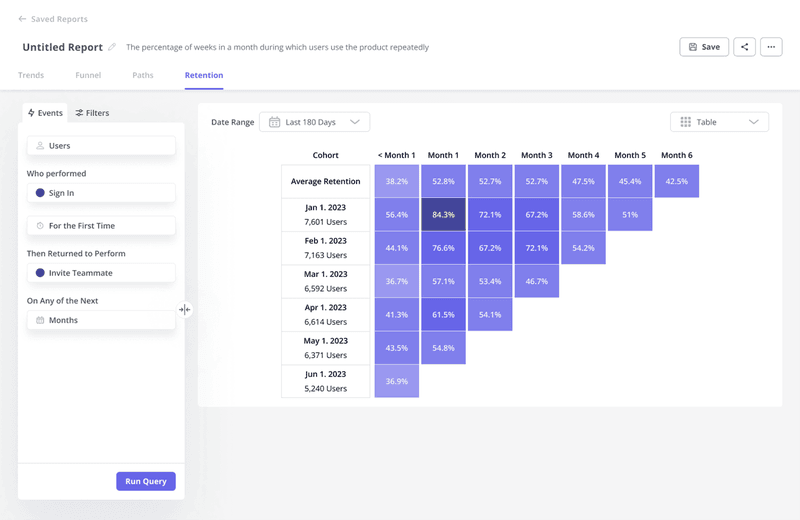Click the pencil icon to rename Untitled Report
This screenshot has height=520, width=800.
pos(112,47)
